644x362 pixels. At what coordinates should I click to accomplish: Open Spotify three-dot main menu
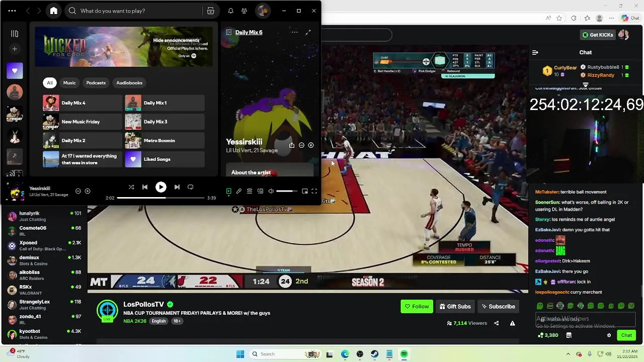[x=12, y=11]
